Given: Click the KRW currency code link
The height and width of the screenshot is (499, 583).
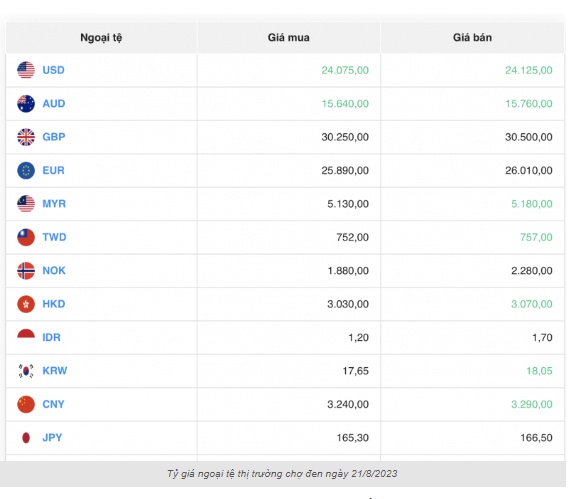Looking at the screenshot, I should click(55, 371).
